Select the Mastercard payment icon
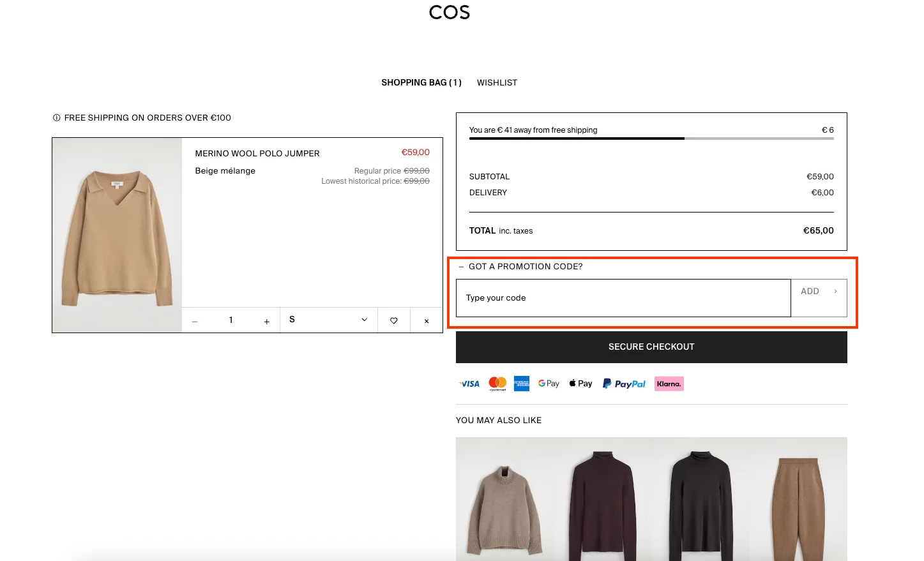Viewport: 924px width, 561px height. [x=497, y=383]
